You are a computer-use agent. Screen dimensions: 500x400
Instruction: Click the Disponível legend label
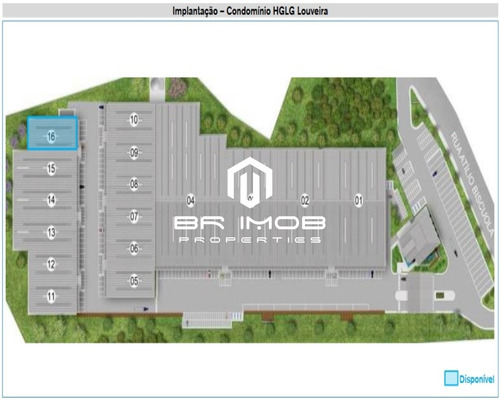click(477, 379)
